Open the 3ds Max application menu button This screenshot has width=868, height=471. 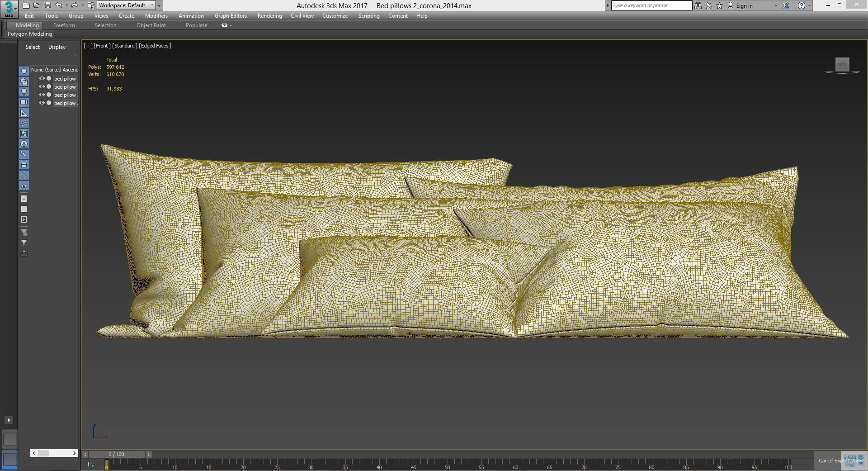coord(9,8)
